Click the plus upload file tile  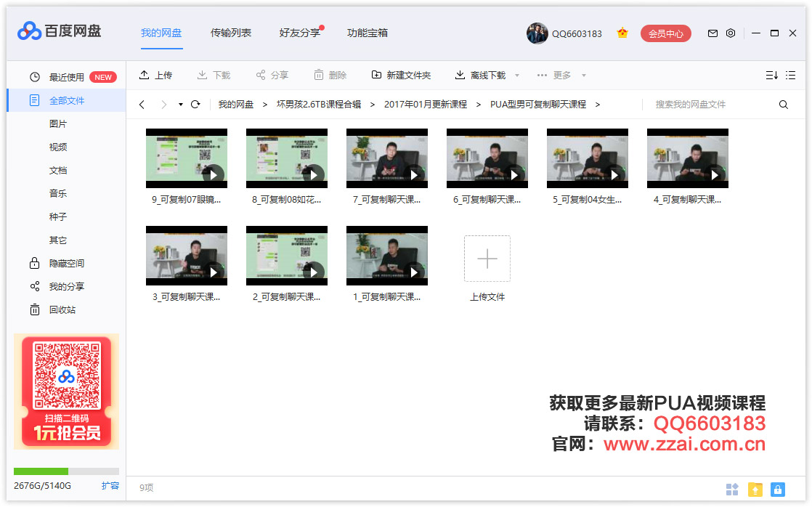487,259
